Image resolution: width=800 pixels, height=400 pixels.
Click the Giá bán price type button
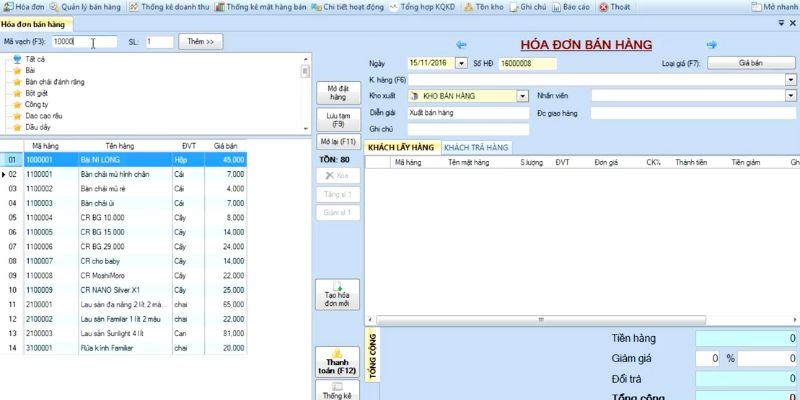click(751, 63)
